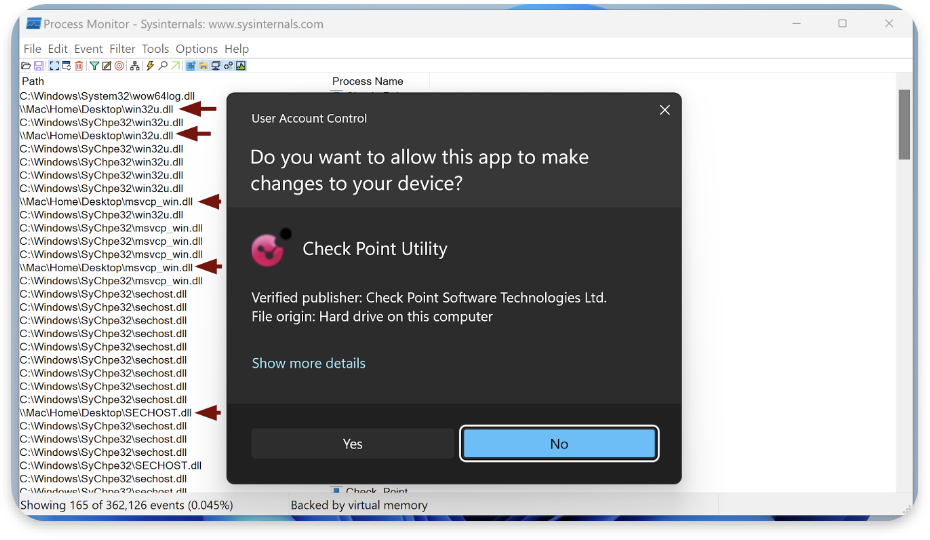Viewport: 930px width, 540px height.
Task: Click the Find magnifier icon
Action: coord(163,66)
